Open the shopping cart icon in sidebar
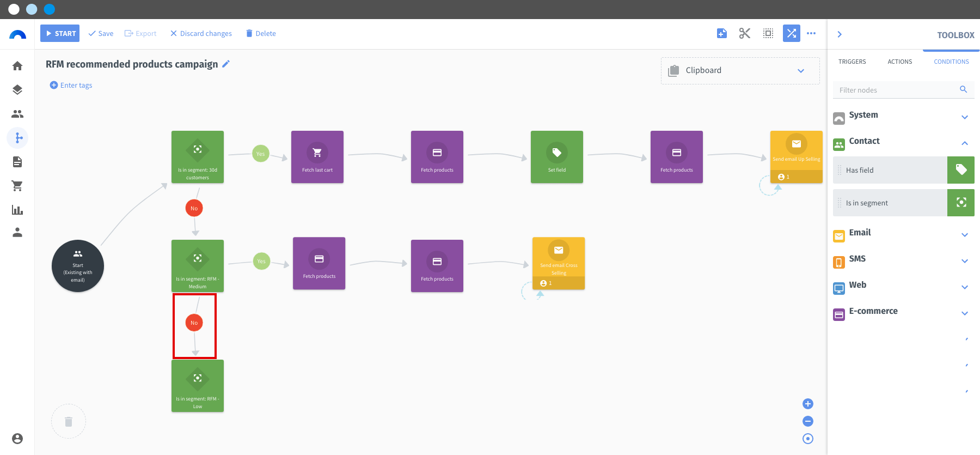The image size is (980, 455). tap(17, 186)
